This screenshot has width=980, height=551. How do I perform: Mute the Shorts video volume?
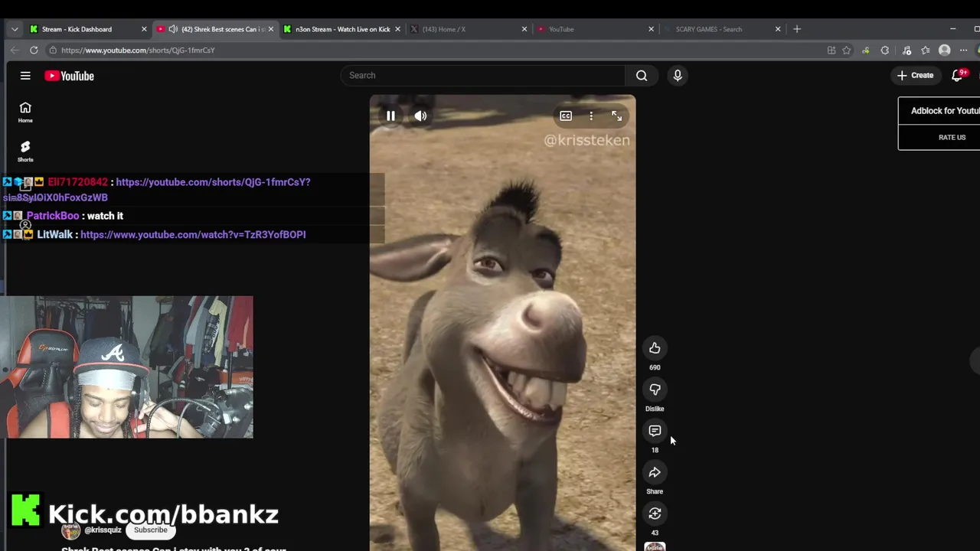pos(420,116)
